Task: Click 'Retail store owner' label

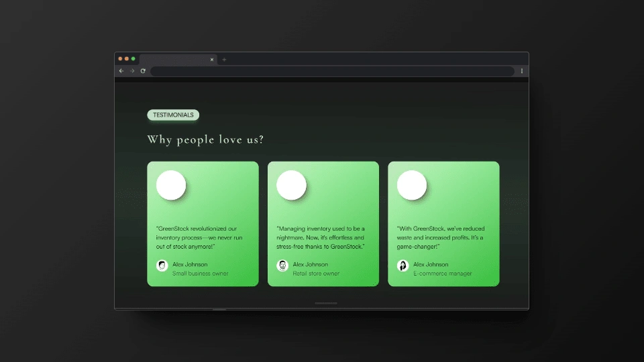Action: [x=316, y=274]
